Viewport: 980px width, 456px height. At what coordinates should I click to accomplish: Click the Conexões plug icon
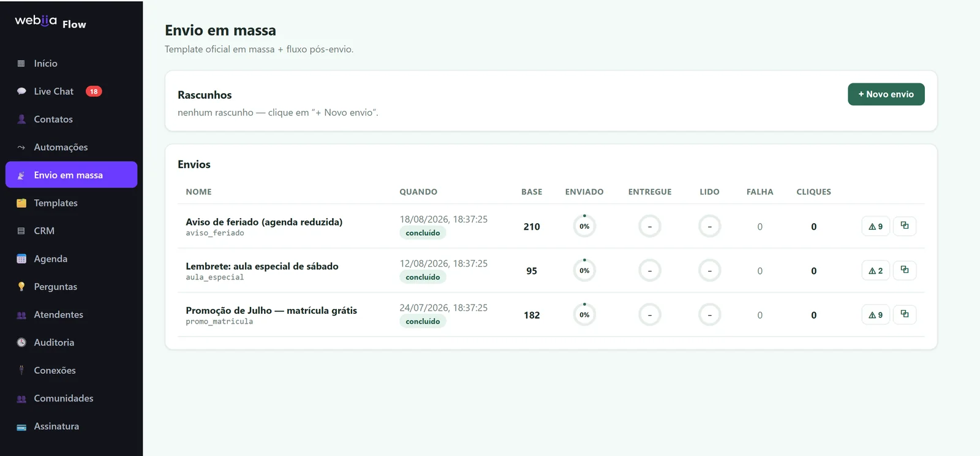tap(21, 370)
